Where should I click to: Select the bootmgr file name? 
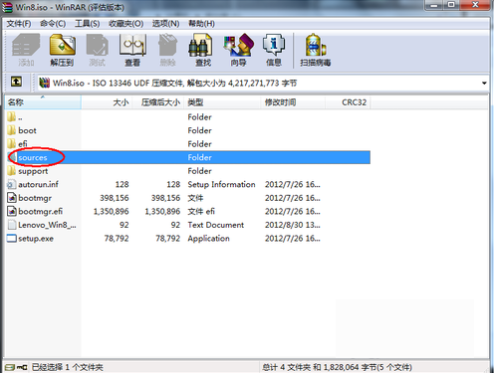click(x=35, y=198)
